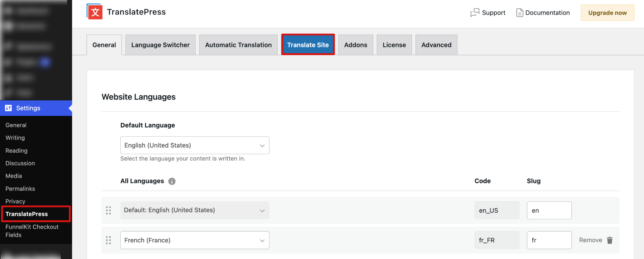The width and height of the screenshot is (644, 259).
Task: Click the drag handle on the English row
Action: (108, 211)
